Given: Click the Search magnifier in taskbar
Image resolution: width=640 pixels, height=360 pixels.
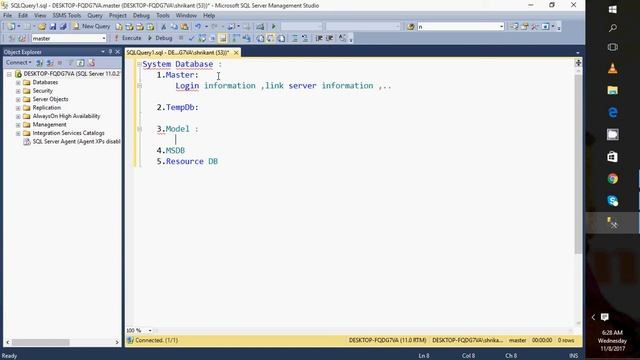Looking at the screenshot, I should 612,28.
